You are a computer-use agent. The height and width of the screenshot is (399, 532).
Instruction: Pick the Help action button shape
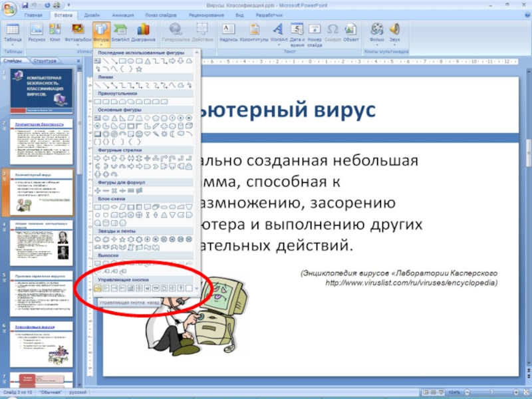[181, 288]
